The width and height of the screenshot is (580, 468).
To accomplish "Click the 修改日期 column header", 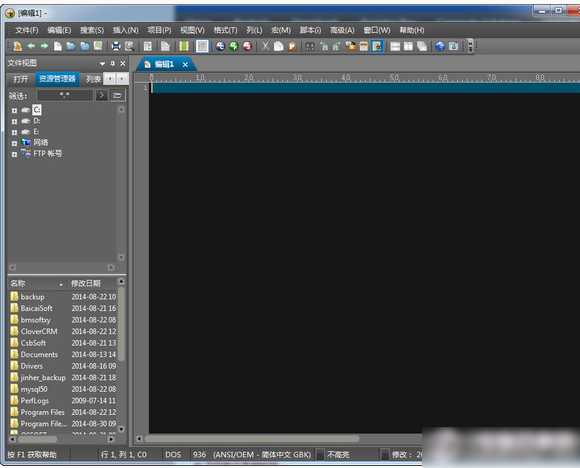I will coord(86,284).
